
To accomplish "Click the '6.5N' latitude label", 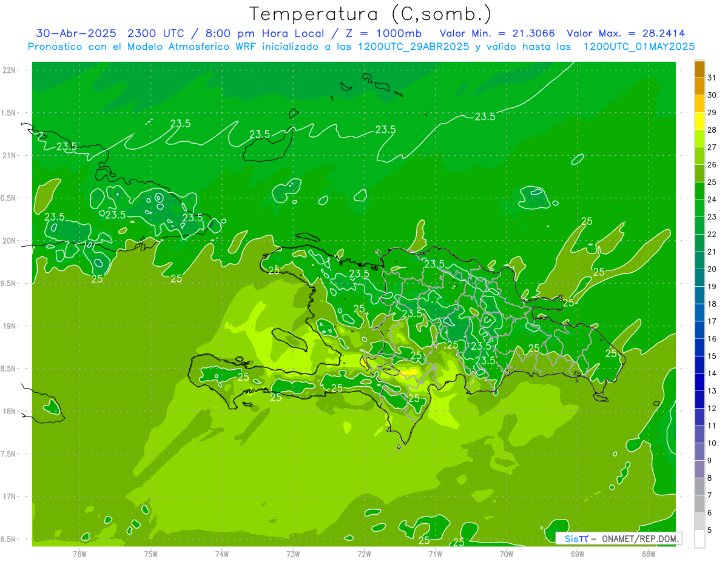I will pyautogui.click(x=9, y=539).
